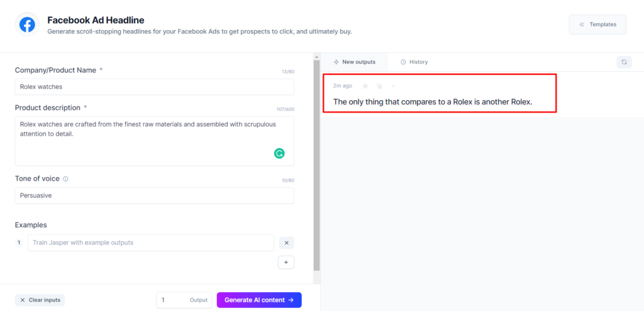
Task: Set the number of outputs field
Action: pos(184,300)
